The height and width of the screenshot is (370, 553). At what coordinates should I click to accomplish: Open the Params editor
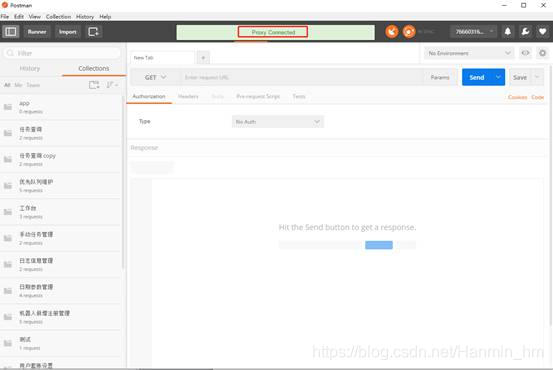[x=440, y=77]
